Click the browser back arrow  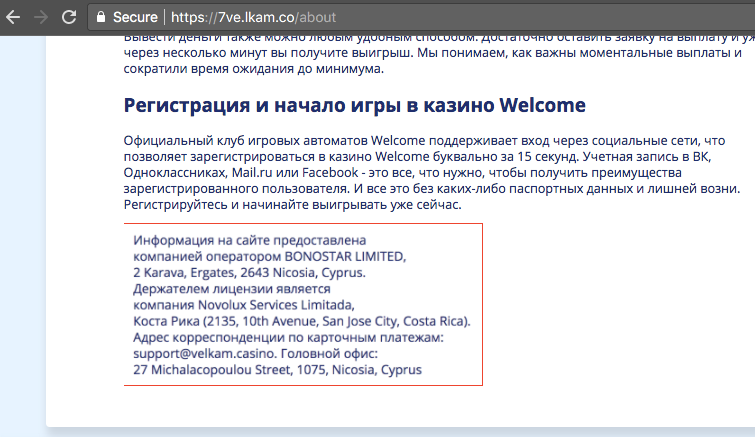coord(13,17)
